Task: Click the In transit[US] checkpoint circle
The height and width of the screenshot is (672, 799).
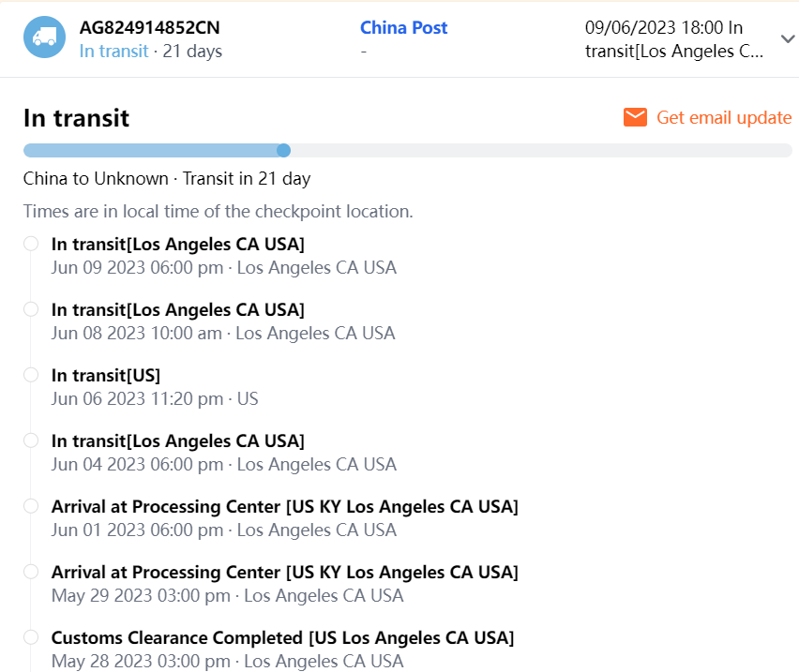Action: 31,375
